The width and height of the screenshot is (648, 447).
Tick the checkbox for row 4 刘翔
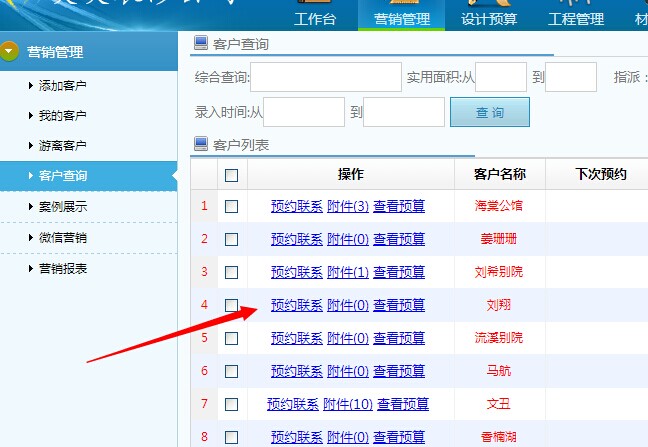click(x=231, y=305)
